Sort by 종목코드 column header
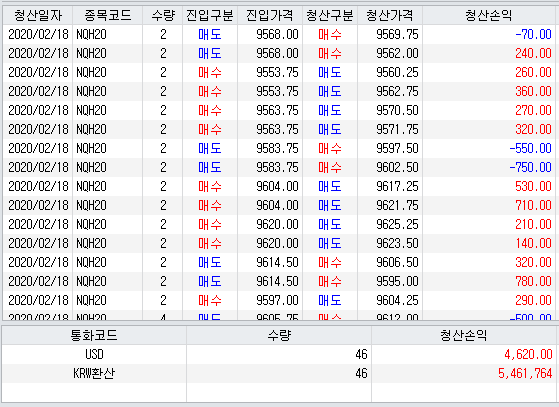This screenshot has height=407, width=559. click(107, 15)
